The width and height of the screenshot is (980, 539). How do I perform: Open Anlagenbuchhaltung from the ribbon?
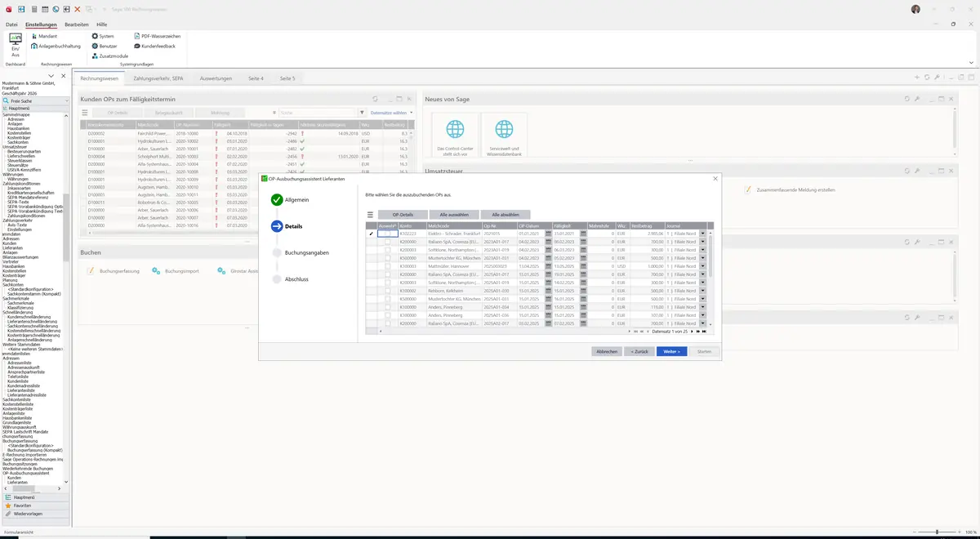click(x=56, y=47)
